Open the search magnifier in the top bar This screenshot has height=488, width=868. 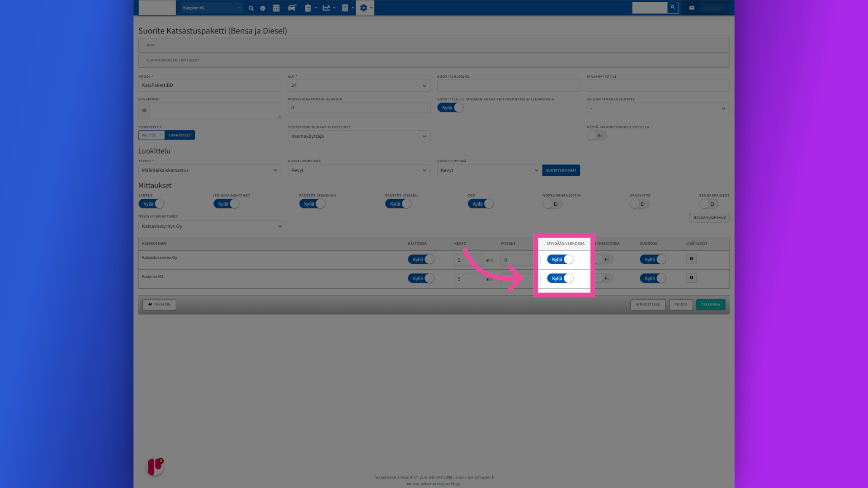pyautogui.click(x=251, y=8)
